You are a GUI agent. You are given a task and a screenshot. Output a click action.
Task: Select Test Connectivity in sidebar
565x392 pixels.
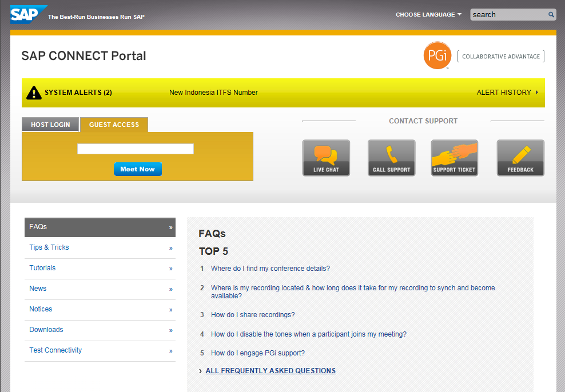pyautogui.click(x=100, y=350)
